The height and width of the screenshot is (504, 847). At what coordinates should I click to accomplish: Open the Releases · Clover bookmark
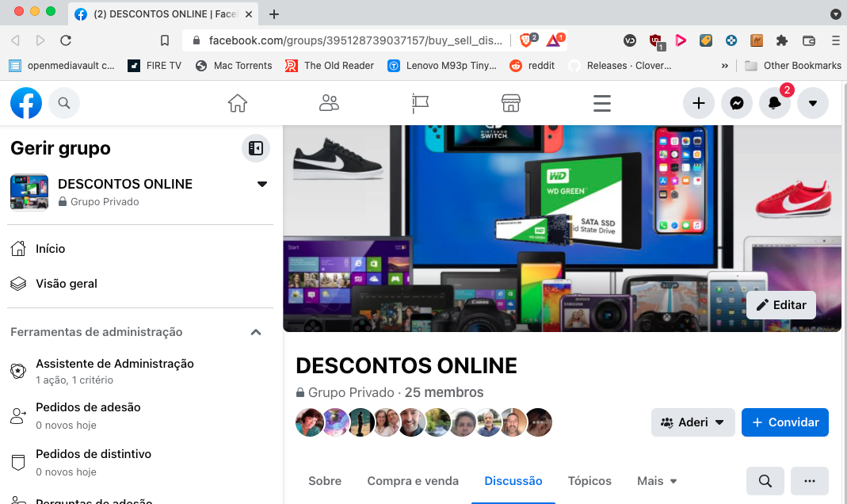click(620, 65)
